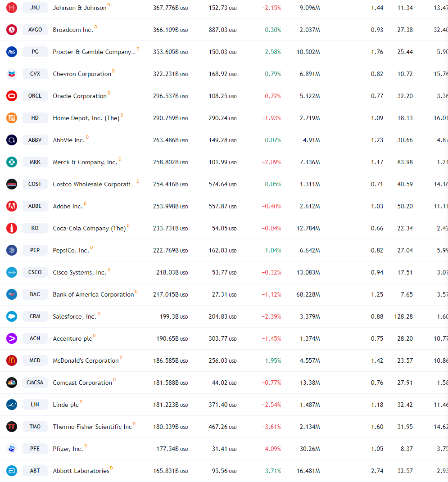
Task: Open the Broadcom Inc. company link
Action: click(x=73, y=30)
